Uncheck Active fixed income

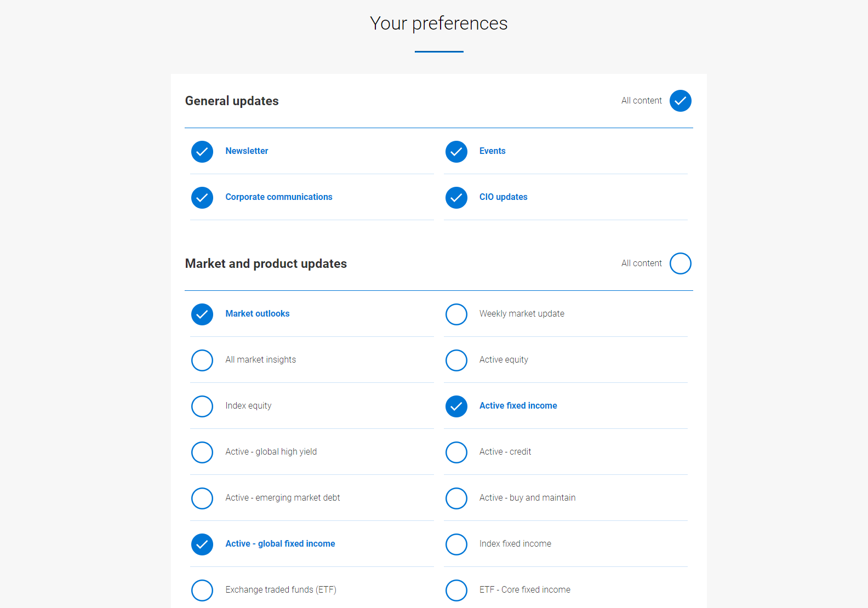[x=456, y=406]
